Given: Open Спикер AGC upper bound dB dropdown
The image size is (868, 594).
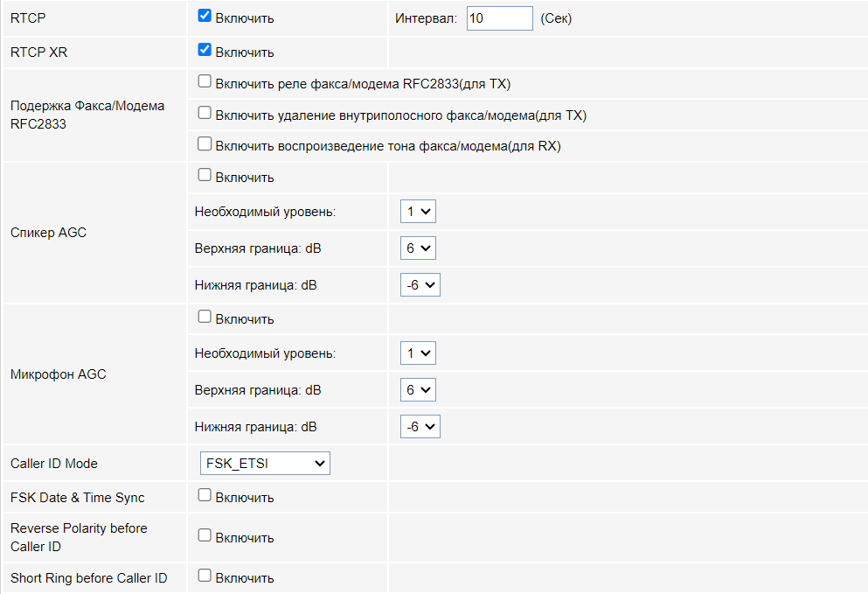Looking at the screenshot, I should coord(418,248).
